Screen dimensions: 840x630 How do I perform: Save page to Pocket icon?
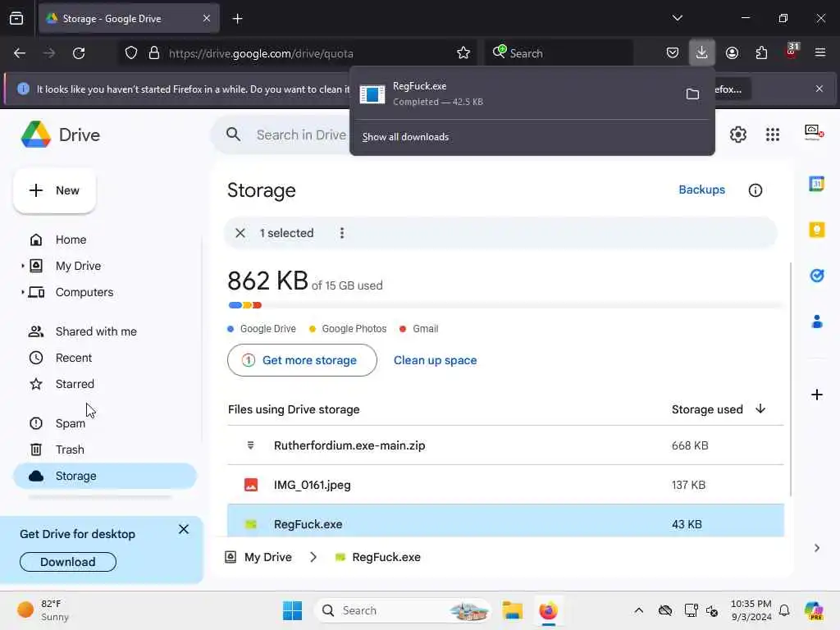pyautogui.click(x=673, y=53)
